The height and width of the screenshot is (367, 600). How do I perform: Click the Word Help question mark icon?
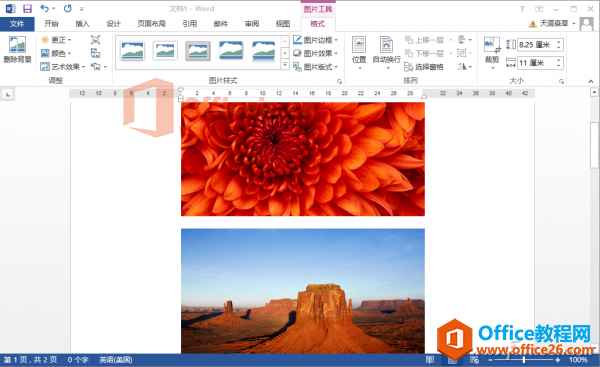[522, 9]
